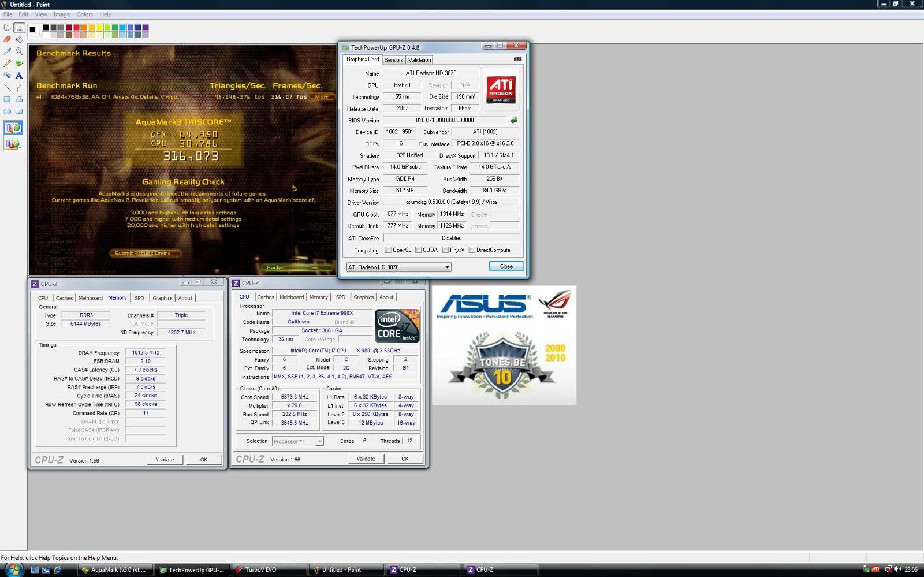Click Close button in GPU-Z
Viewport: 924px width, 577px height.
(x=506, y=266)
